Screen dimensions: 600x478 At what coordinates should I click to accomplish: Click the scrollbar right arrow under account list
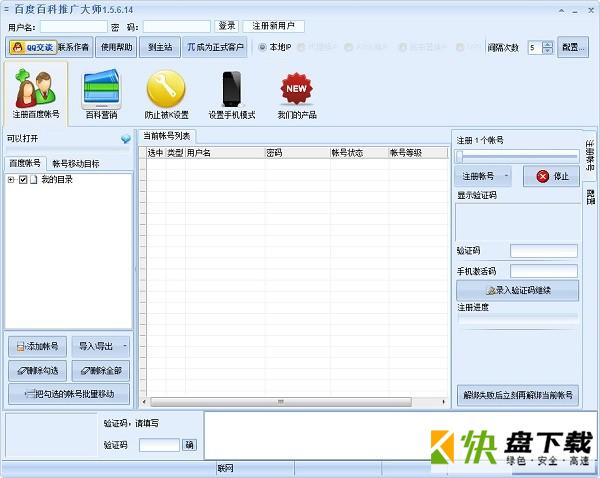[x=443, y=402]
